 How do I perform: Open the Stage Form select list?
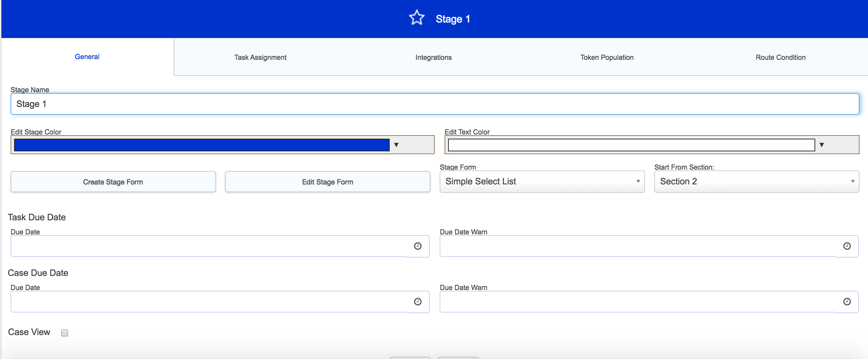pos(542,182)
